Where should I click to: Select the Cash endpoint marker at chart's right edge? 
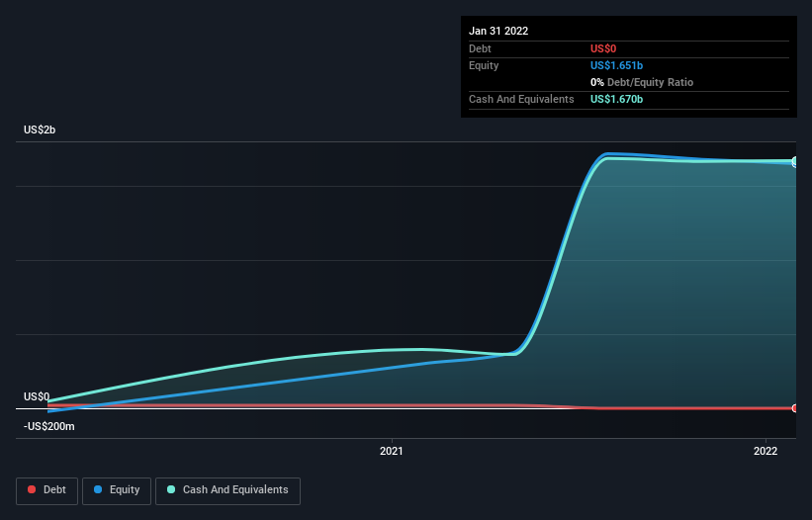tap(795, 161)
